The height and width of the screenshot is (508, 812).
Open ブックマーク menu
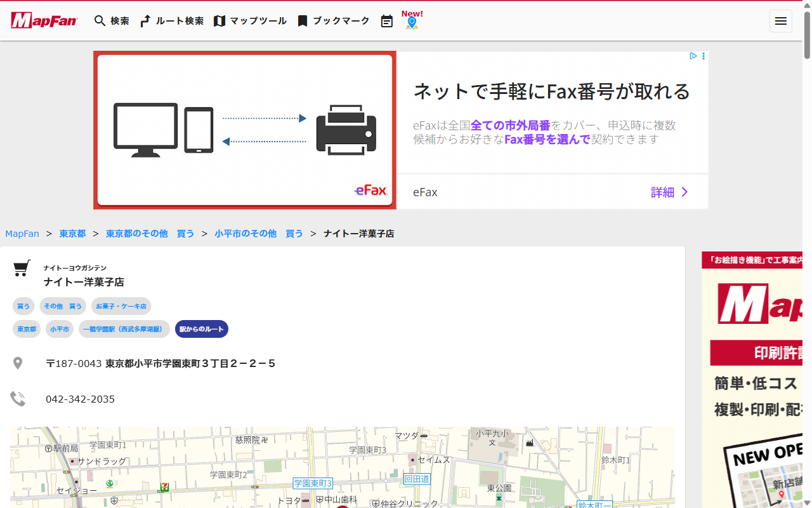pyautogui.click(x=333, y=21)
